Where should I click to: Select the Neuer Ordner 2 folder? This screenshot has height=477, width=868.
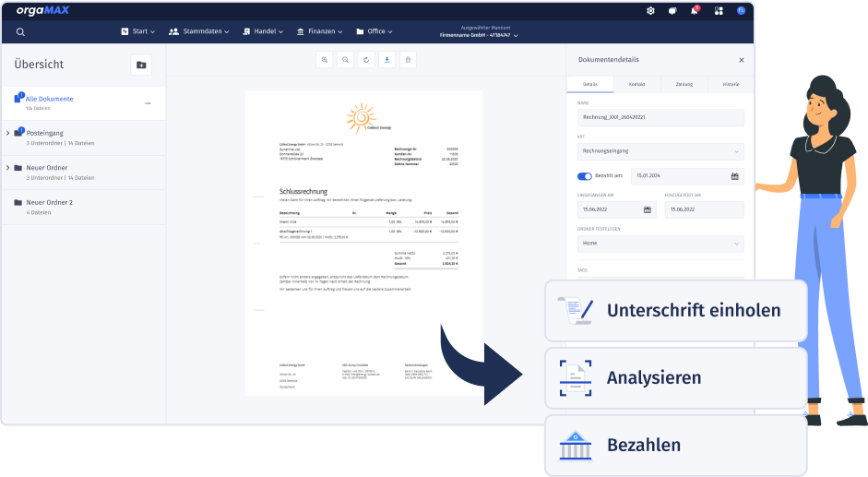pyautogui.click(x=84, y=208)
